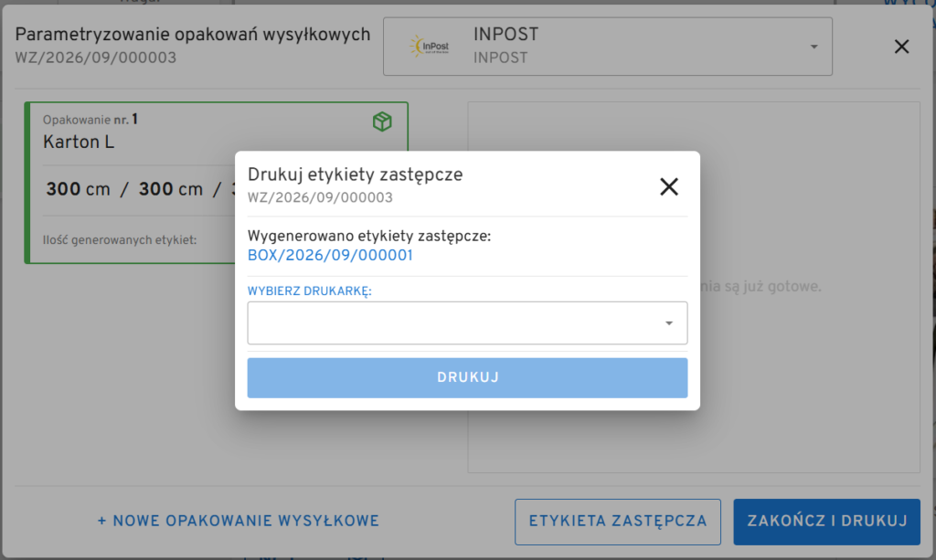Click the DRUKUJ button
This screenshot has height=560, width=936.
click(x=467, y=377)
